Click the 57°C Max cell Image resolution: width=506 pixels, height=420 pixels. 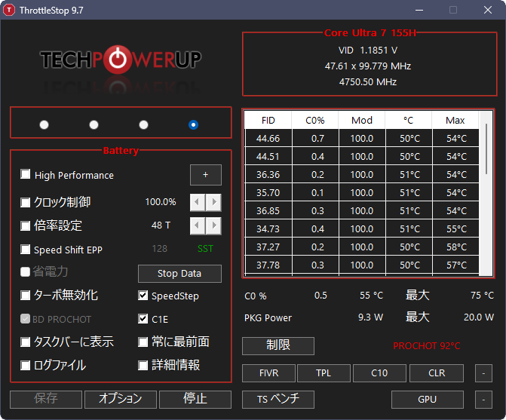click(x=456, y=265)
